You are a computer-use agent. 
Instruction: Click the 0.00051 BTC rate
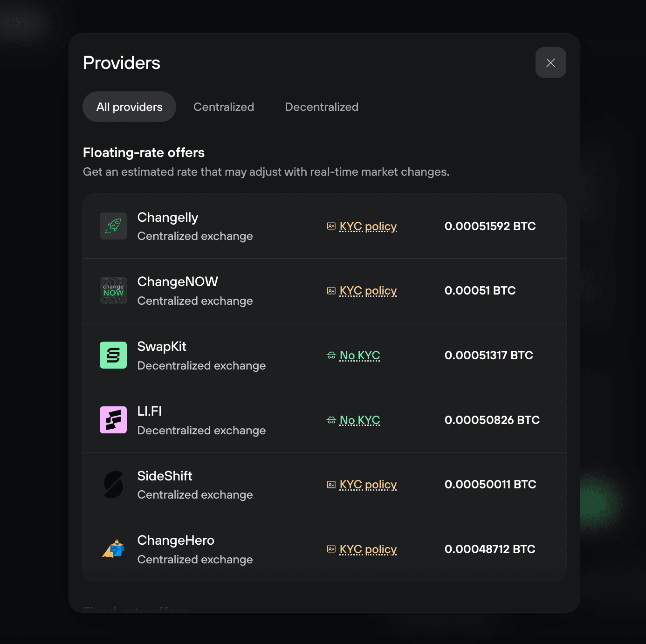[480, 291]
